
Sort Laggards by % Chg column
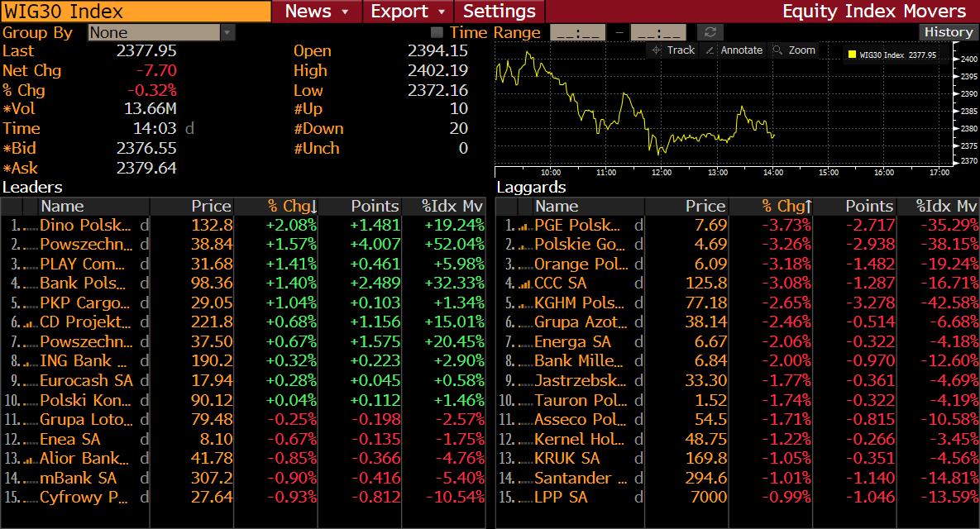click(x=770, y=206)
